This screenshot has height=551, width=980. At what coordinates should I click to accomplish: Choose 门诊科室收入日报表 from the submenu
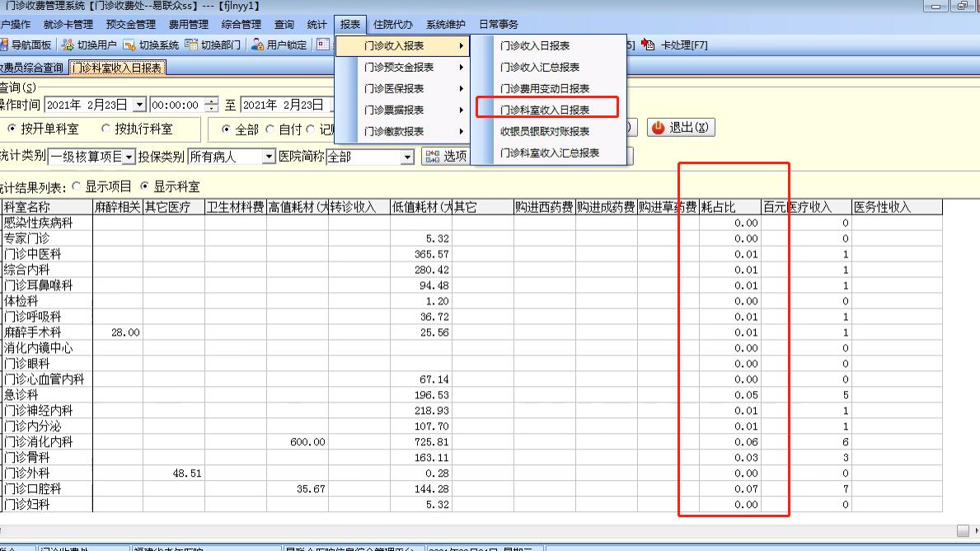click(x=549, y=110)
